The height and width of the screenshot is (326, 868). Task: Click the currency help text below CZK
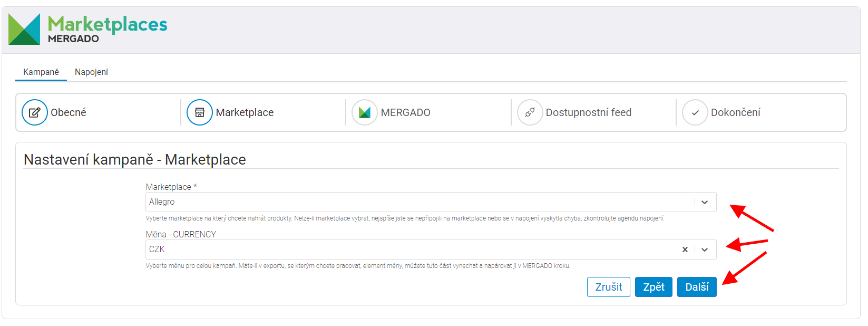[x=358, y=266]
